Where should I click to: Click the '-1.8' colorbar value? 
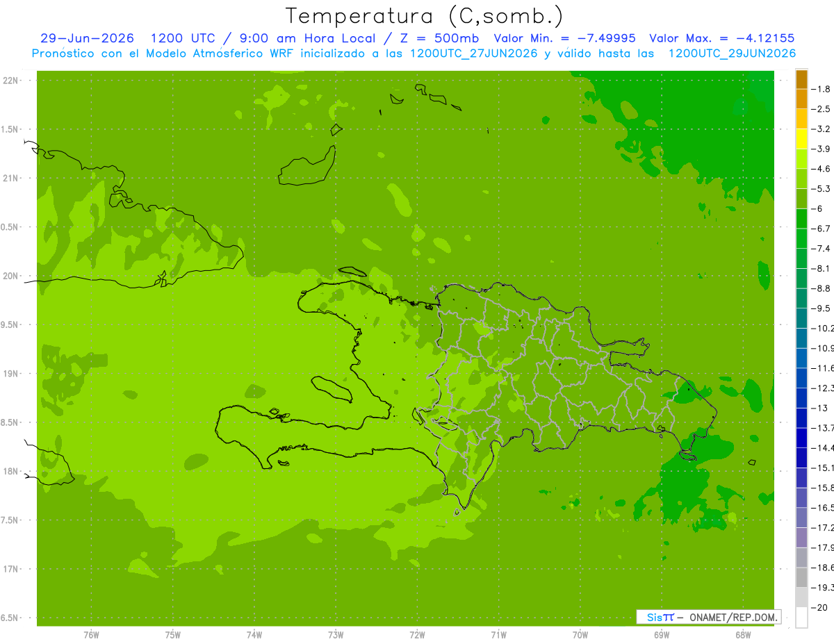click(x=821, y=89)
